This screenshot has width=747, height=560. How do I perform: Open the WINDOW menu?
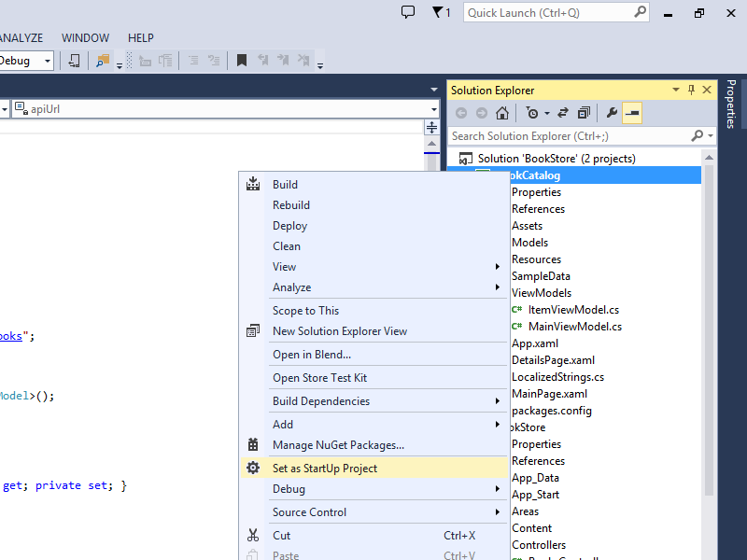(85, 38)
